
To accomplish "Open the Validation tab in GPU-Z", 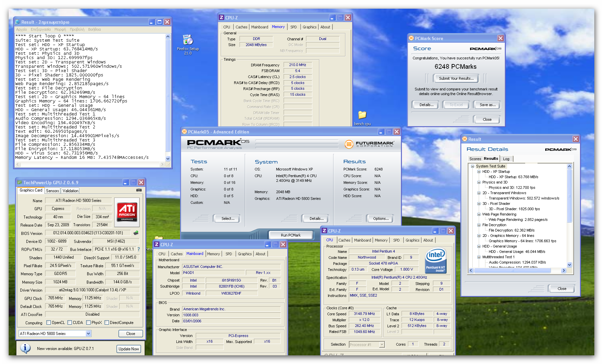I will click(x=70, y=191).
